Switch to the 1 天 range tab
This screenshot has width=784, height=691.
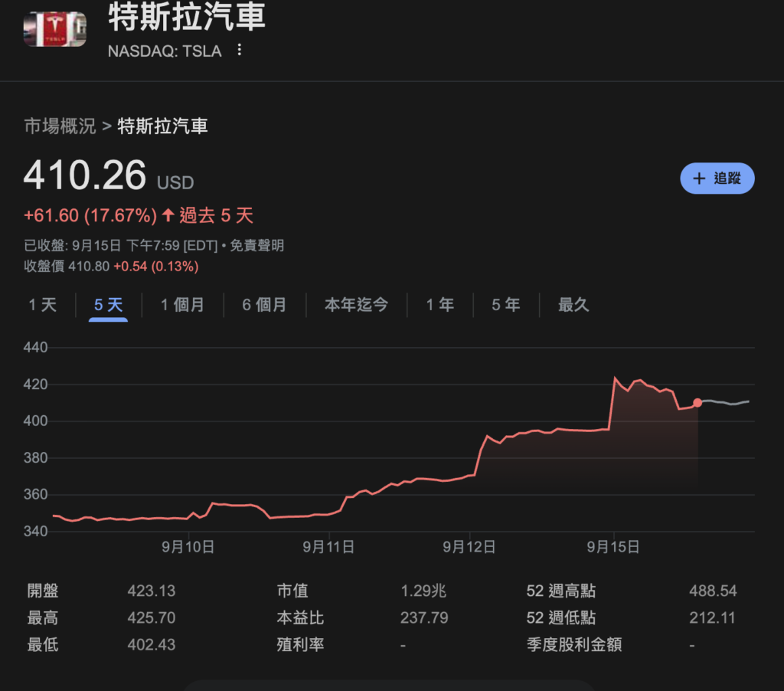click(43, 305)
